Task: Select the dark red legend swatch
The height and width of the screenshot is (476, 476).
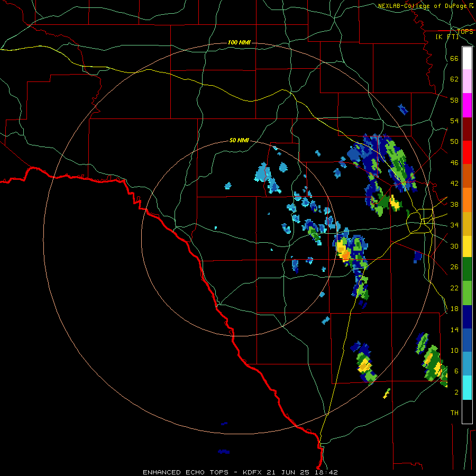Action: tap(467, 129)
